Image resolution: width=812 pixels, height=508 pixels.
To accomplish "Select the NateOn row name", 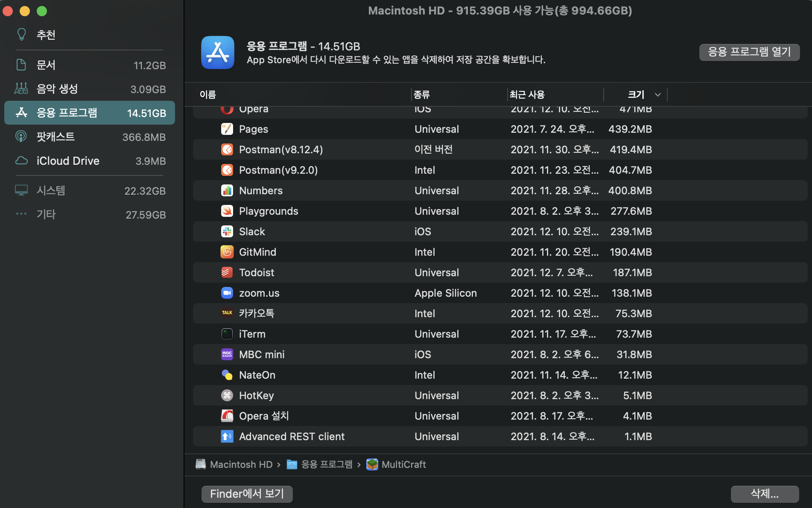I will [x=257, y=375].
